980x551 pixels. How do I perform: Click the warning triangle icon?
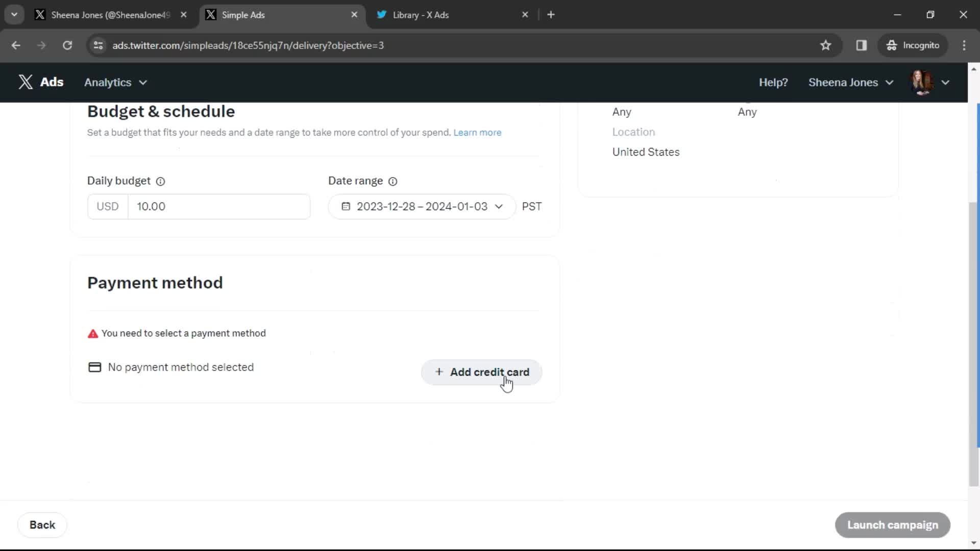click(92, 333)
